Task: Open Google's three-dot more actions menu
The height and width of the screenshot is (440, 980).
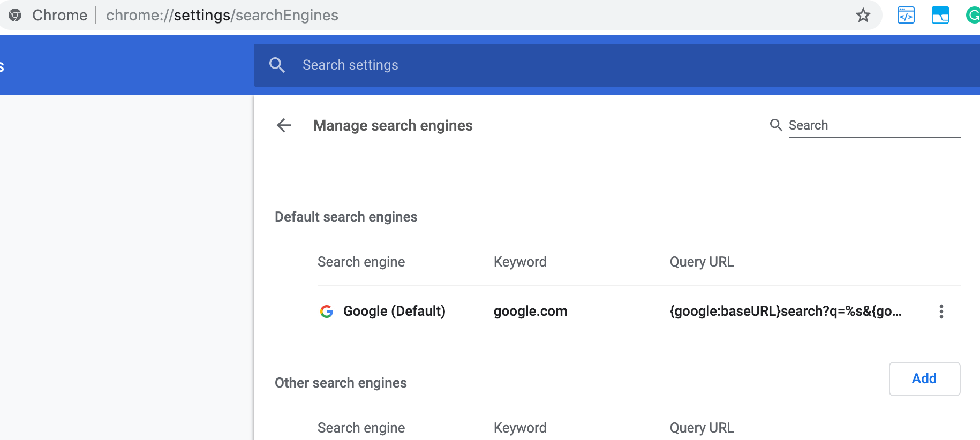Action: point(941,312)
